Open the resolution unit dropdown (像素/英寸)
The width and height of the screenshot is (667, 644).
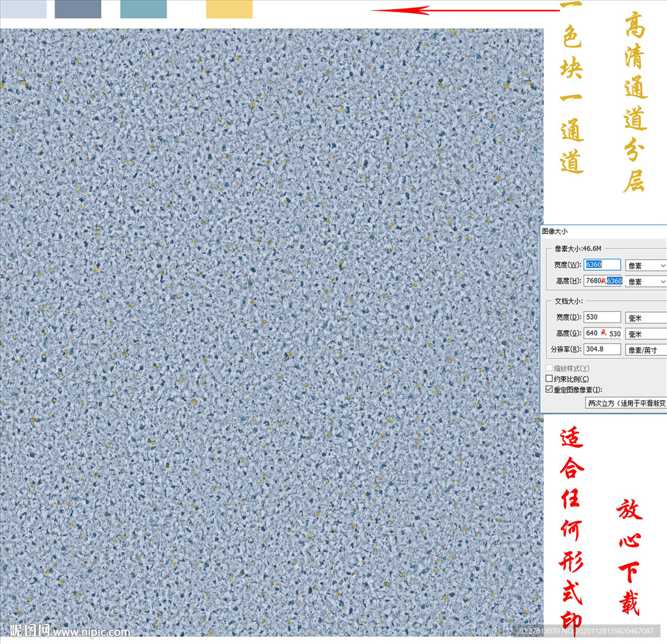click(646, 350)
